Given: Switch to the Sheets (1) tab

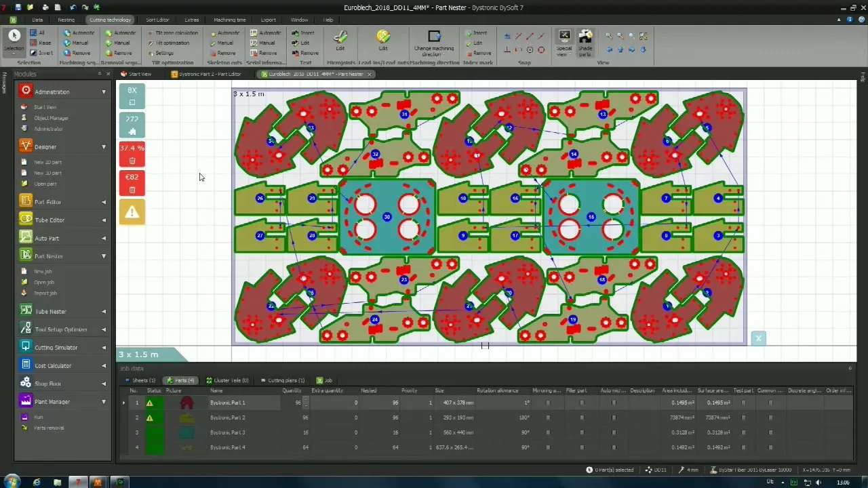Looking at the screenshot, I should click(x=140, y=380).
